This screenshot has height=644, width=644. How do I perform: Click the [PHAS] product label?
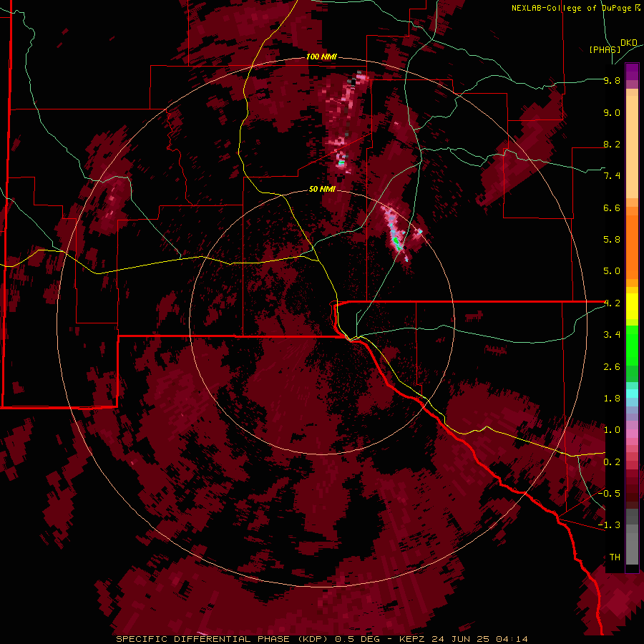coord(605,49)
